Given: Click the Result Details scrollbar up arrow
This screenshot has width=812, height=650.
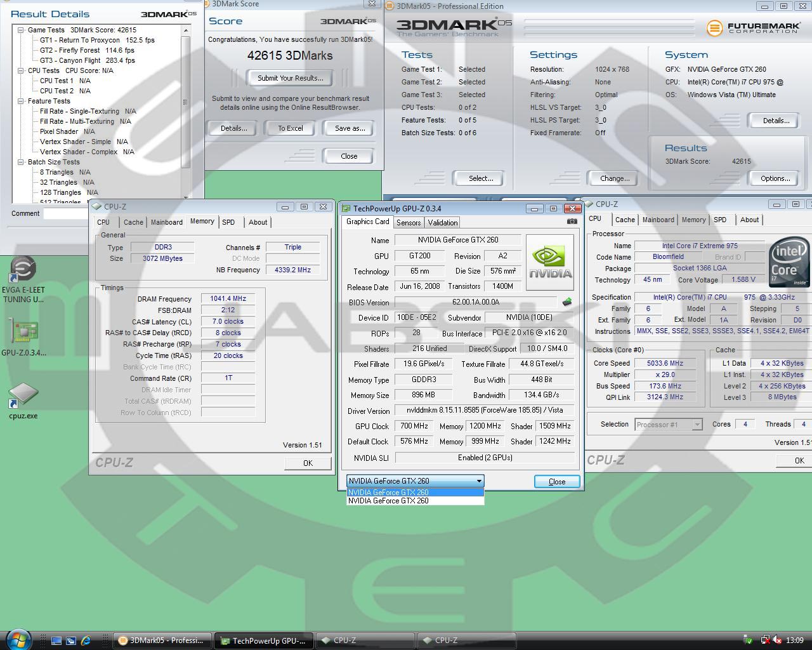Looking at the screenshot, I should click(186, 30).
